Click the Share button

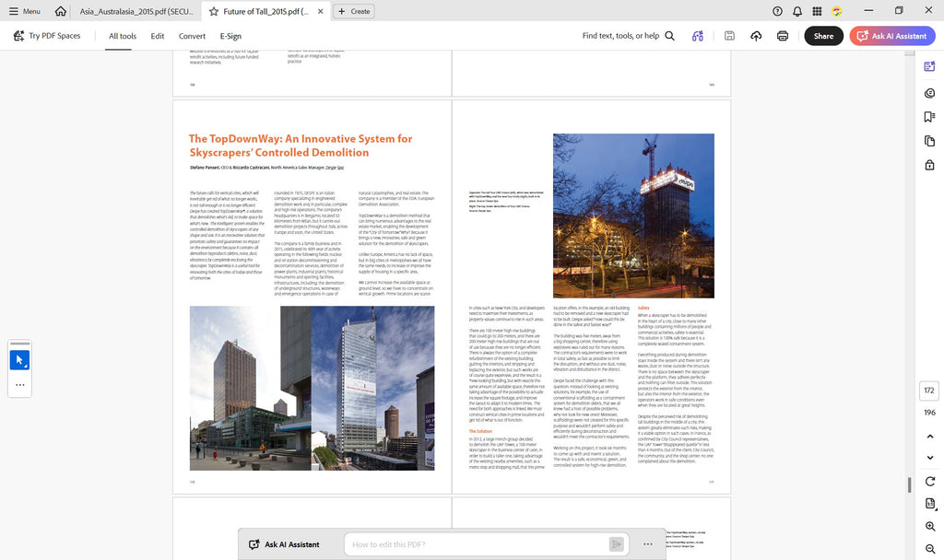click(823, 36)
